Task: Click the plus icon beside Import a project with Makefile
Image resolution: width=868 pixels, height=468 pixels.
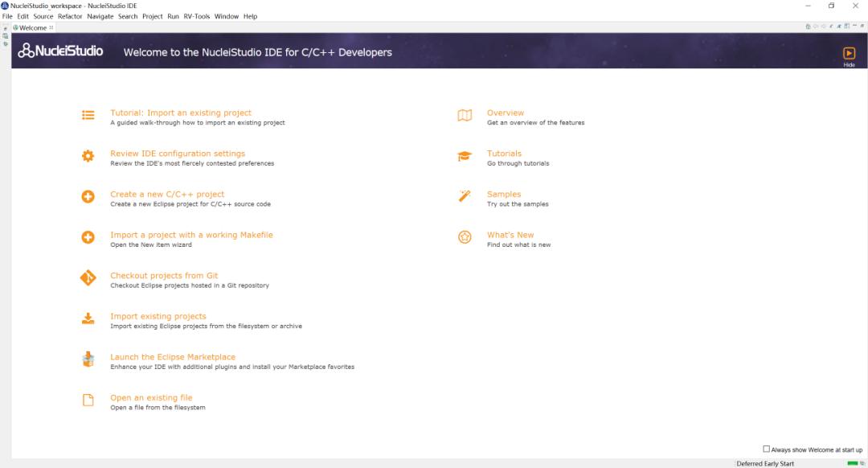Action: point(88,237)
